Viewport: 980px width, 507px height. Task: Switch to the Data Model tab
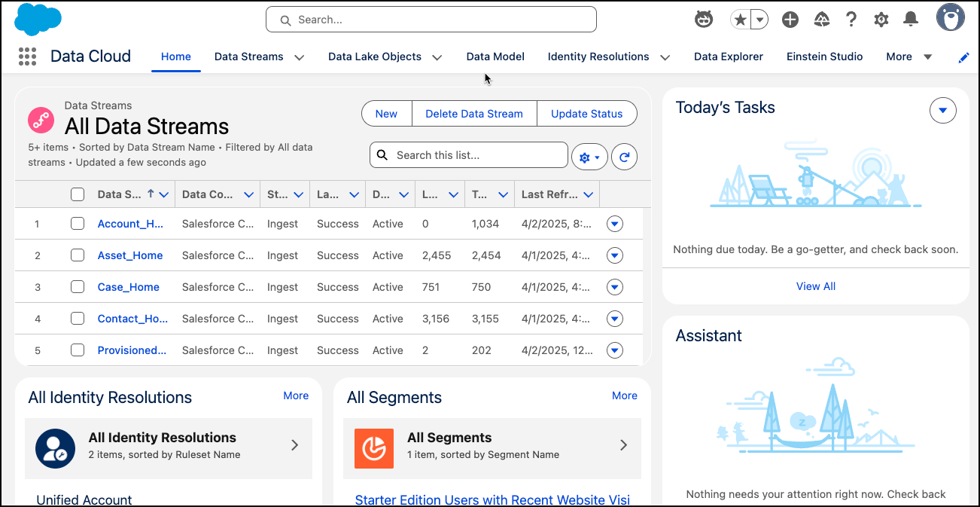pyautogui.click(x=495, y=57)
